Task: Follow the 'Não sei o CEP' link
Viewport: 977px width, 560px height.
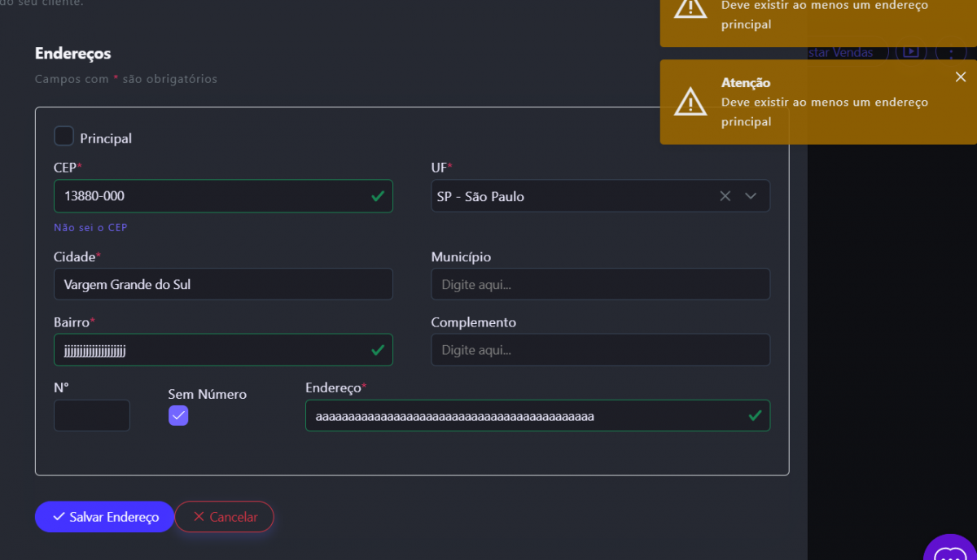Action: pyautogui.click(x=90, y=228)
